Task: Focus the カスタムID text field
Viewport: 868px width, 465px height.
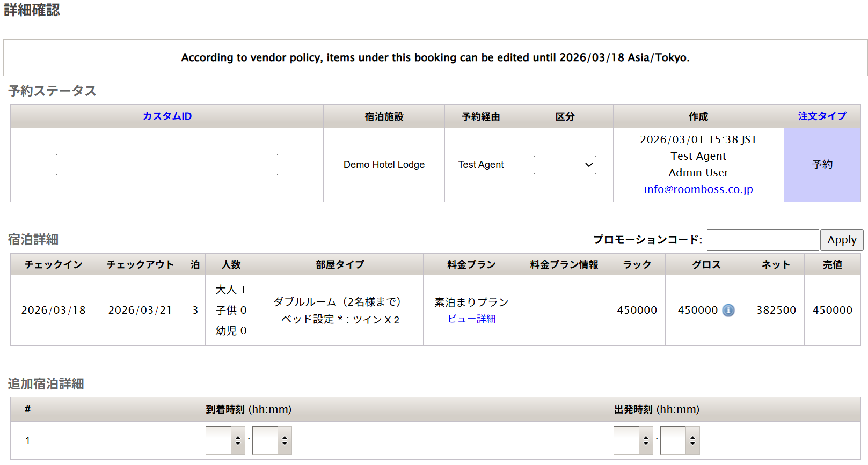Action: click(167, 165)
